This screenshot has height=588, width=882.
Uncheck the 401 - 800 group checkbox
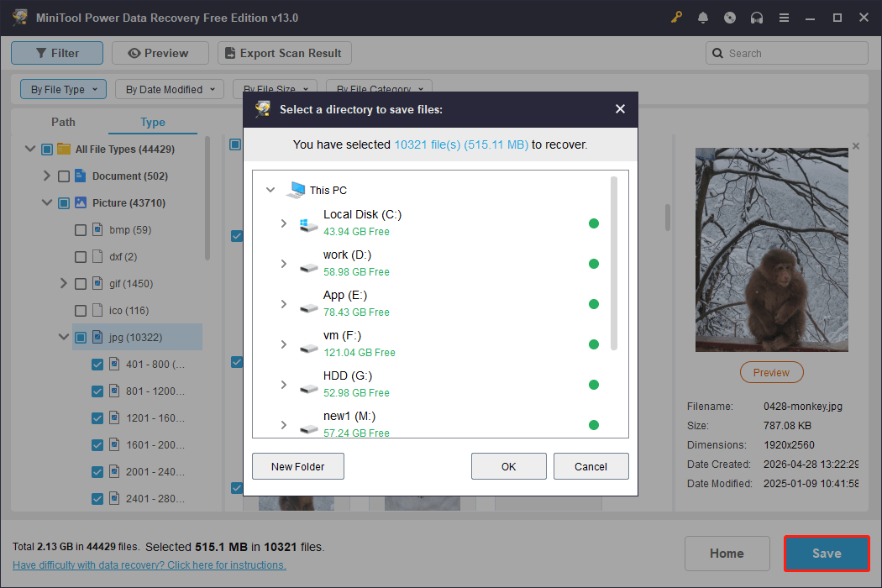tap(97, 365)
